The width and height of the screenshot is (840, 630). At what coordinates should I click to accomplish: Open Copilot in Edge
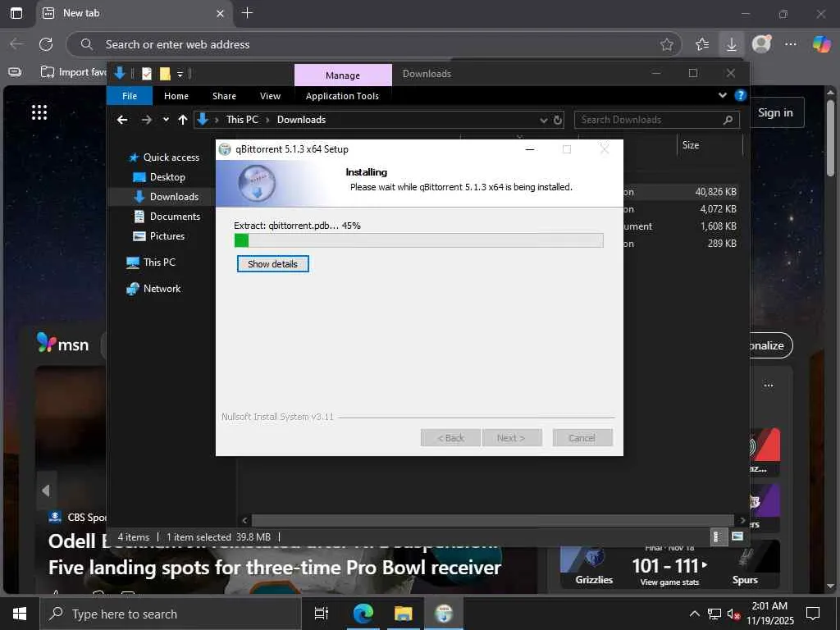tap(820, 44)
